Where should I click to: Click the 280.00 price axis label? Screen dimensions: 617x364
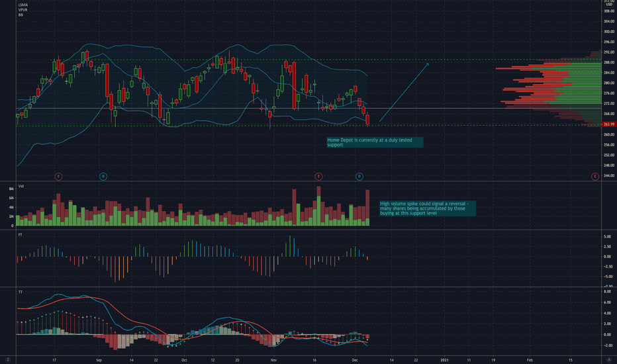click(609, 83)
